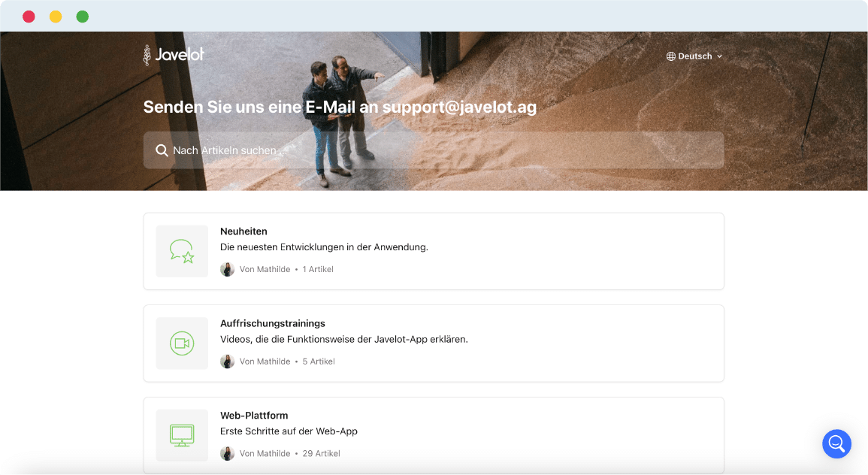Image resolution: width=868 pixels, height=475 pixels.
Task: Click the green macOS maximize window button
Action: 83,17
